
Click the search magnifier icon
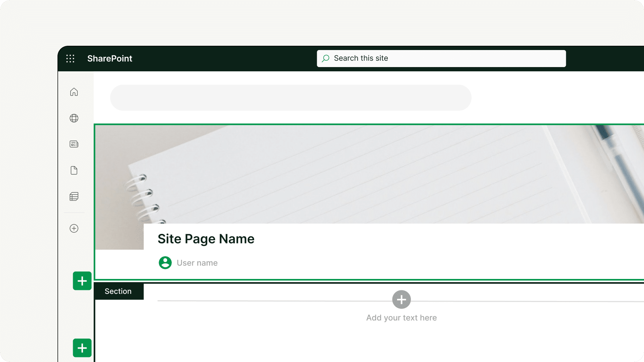325,59
